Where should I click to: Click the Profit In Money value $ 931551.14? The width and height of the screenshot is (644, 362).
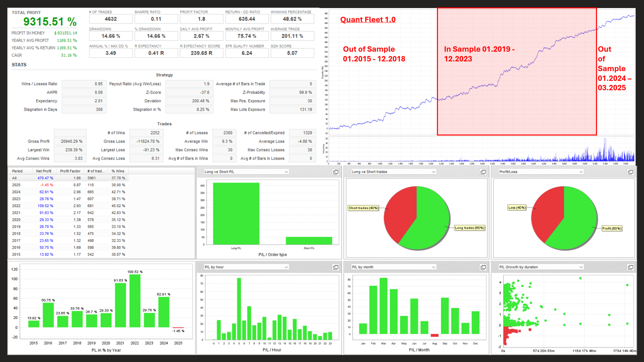65,33
